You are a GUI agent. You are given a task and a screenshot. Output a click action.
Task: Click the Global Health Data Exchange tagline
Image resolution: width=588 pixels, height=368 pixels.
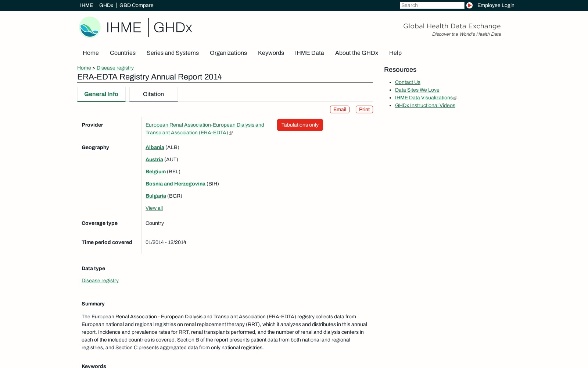click(x=452, y=26)
